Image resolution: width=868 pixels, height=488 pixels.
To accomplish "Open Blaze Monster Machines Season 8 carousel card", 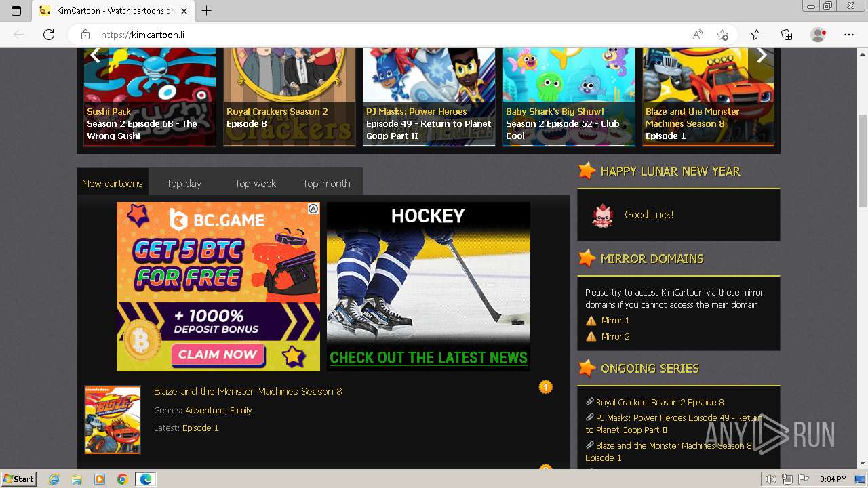I will coord(708,97).
